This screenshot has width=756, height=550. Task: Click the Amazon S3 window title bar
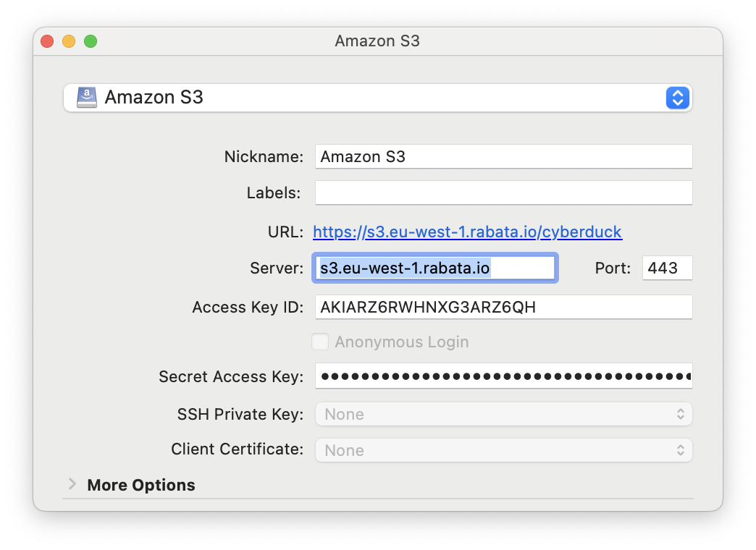coord(377,41)
